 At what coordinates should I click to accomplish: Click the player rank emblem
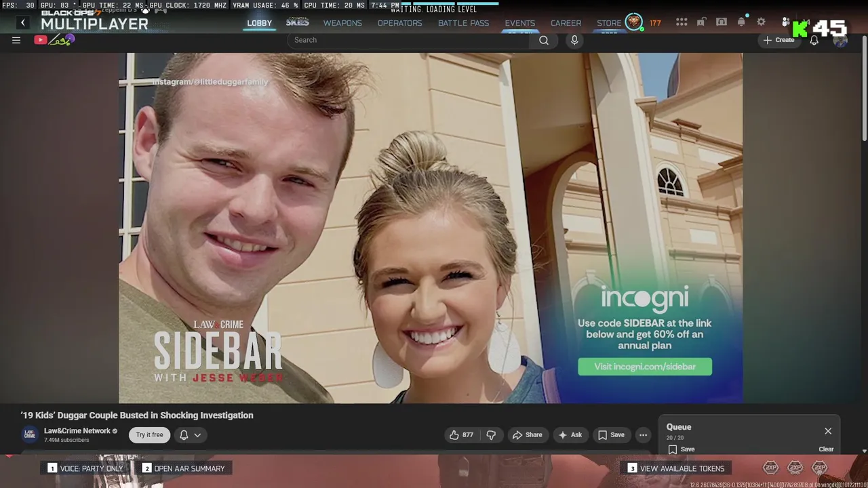[x=633, y=22]
